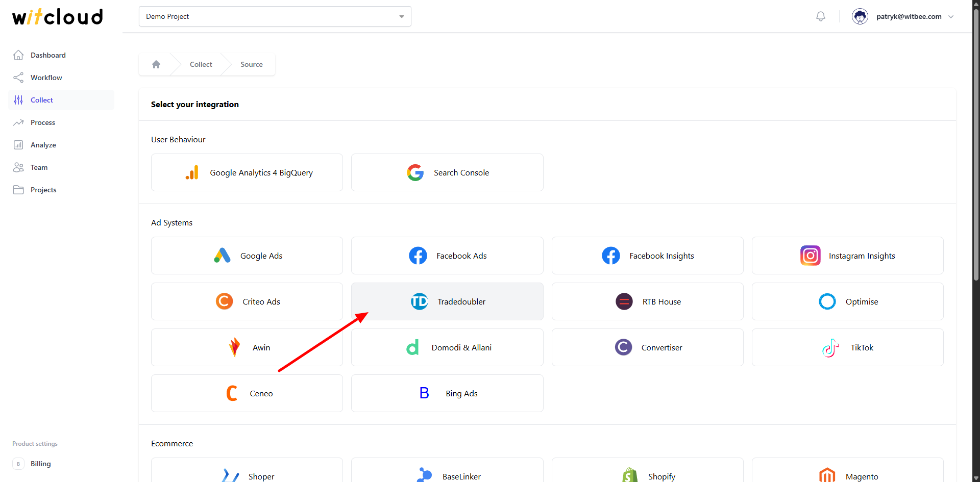Viewport: 980px width, 482px height.
Task: Click the 'User Behaviour' section label
Action: click(178, 139)
